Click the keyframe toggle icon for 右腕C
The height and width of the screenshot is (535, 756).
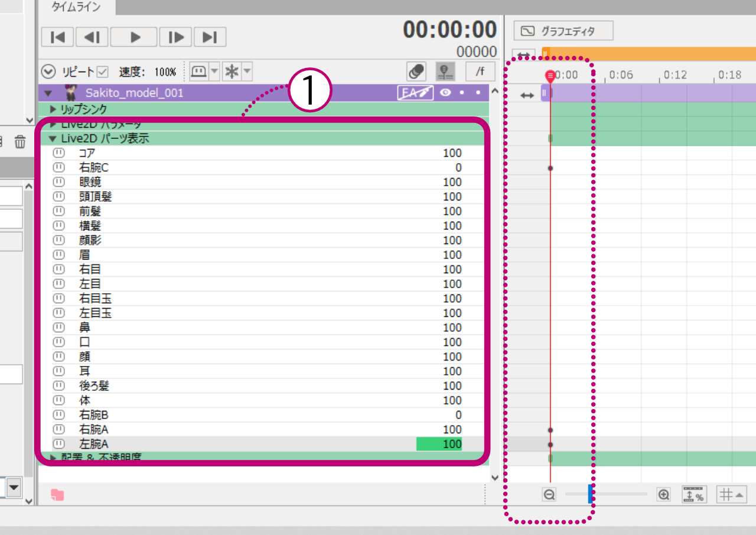tap(58, 168)
